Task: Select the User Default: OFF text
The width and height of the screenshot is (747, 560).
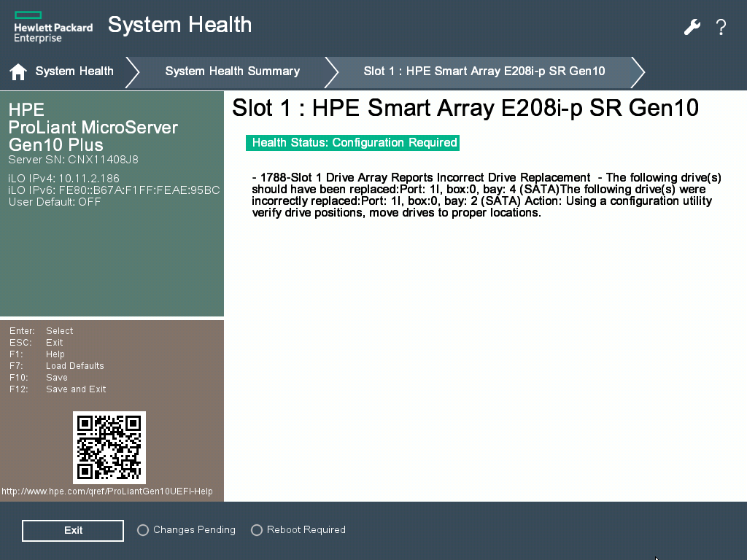Action: click(x=55, y=202)
